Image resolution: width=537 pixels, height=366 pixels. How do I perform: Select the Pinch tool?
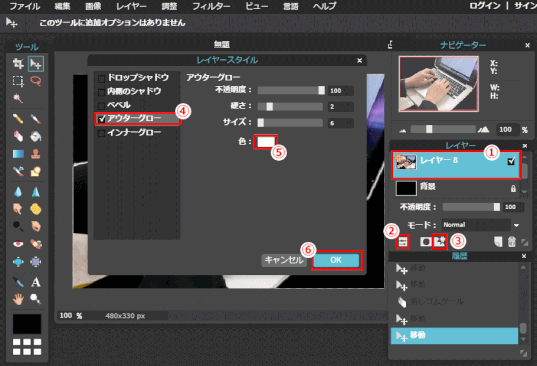click(36, 262)
